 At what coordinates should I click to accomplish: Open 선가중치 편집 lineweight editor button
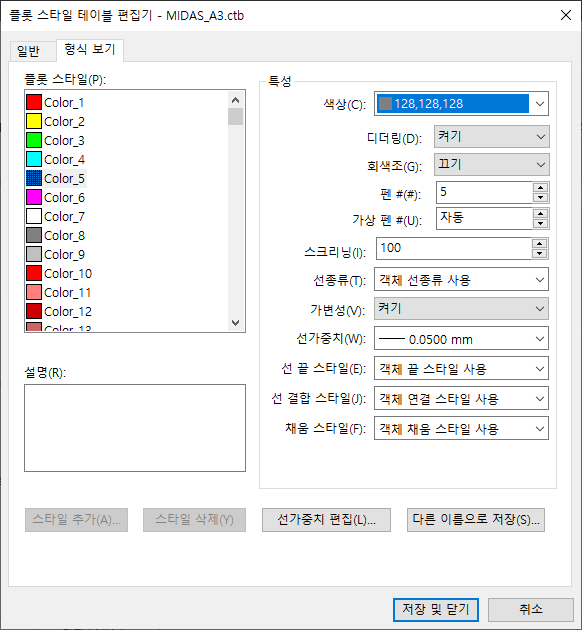(x=326, y=520)
